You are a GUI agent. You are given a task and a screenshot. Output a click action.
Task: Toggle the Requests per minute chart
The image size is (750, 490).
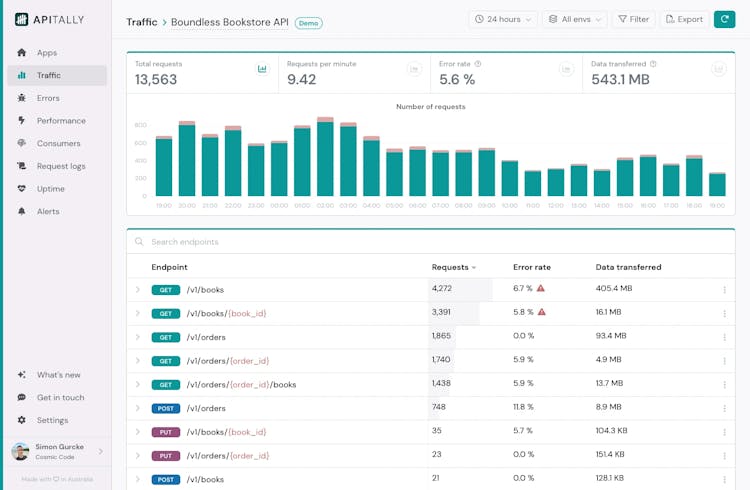414,69
